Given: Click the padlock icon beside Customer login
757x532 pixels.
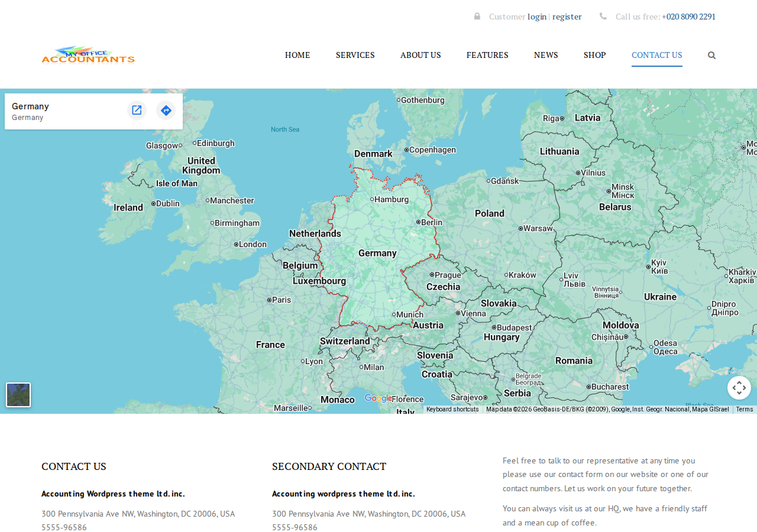Looking at the screenshot, I should (x=477, y=17).
